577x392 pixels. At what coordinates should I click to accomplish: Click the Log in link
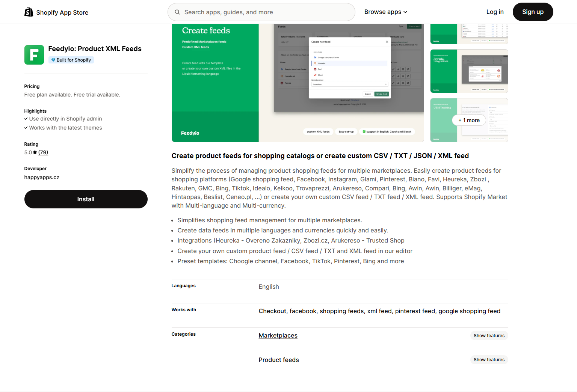click(x=495, y=12)
